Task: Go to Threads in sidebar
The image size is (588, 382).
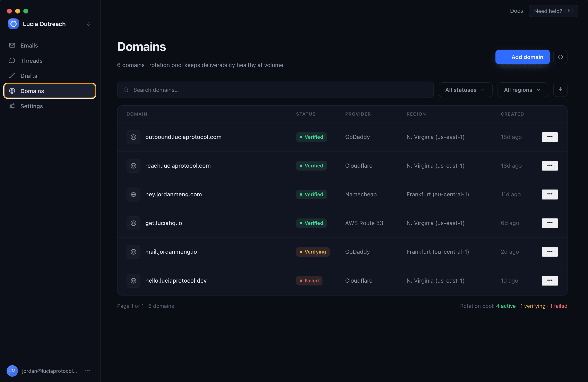Action: [x=50, y=61]
